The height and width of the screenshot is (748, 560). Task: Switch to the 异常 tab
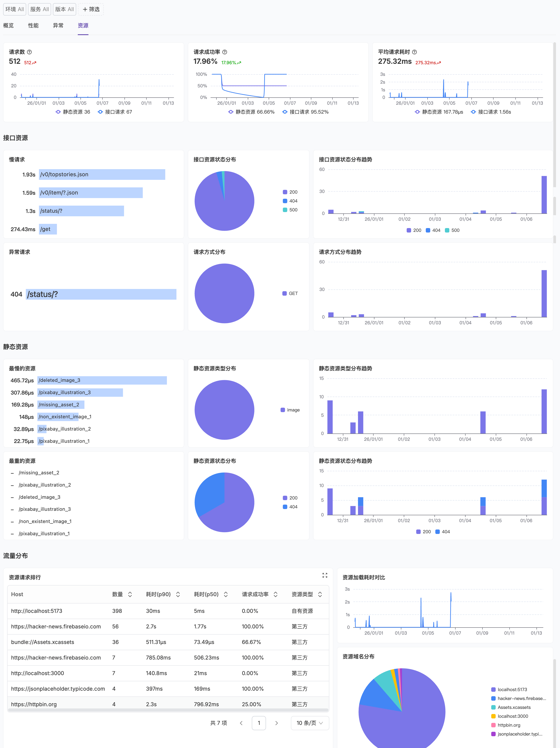58,26
